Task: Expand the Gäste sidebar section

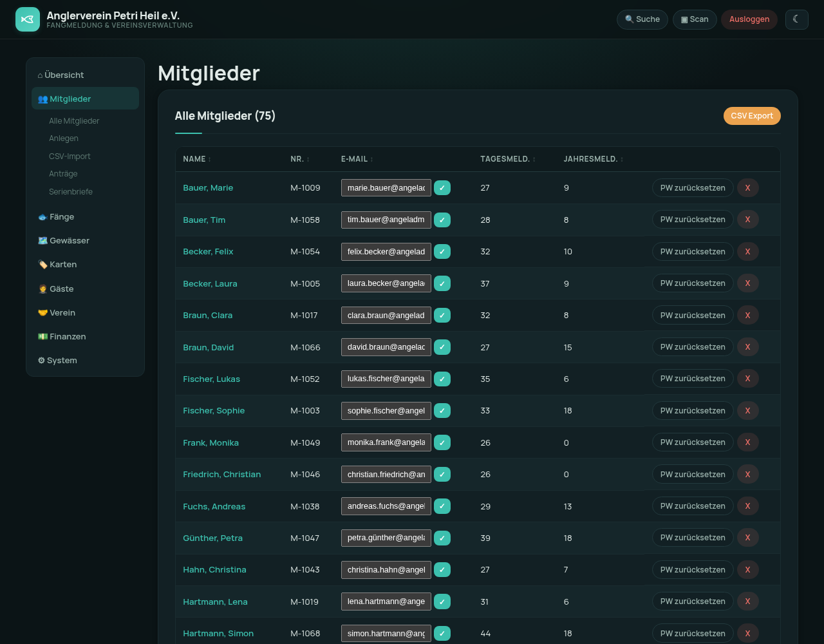Action: click(85, 289)
